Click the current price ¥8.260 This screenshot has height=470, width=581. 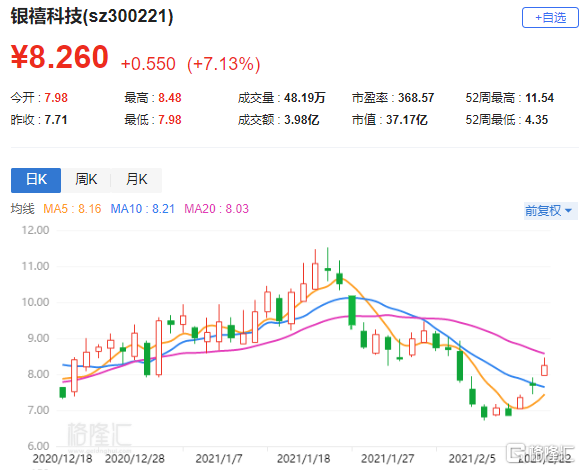[x=60, y=57]
